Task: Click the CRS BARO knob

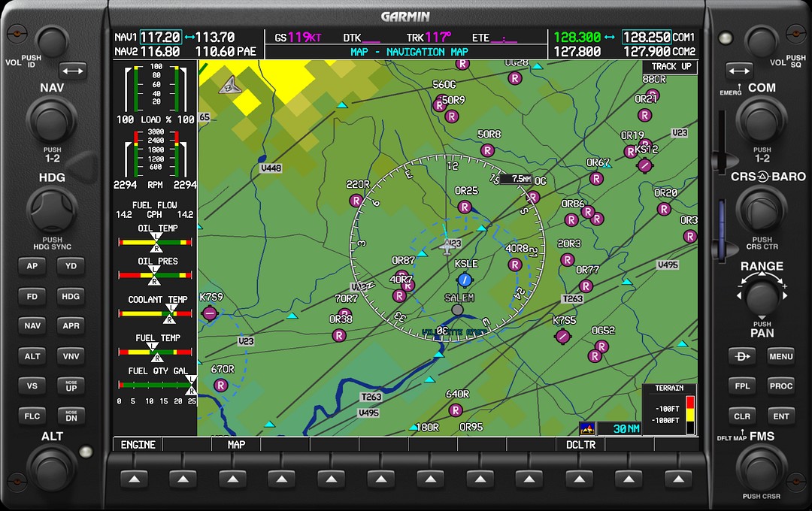Action: tap(761, 210)
